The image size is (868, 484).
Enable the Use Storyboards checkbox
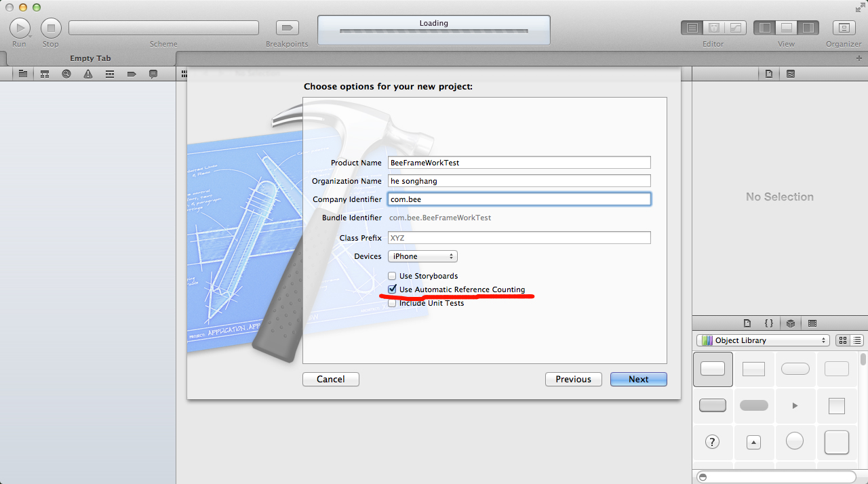click(392, 276)
